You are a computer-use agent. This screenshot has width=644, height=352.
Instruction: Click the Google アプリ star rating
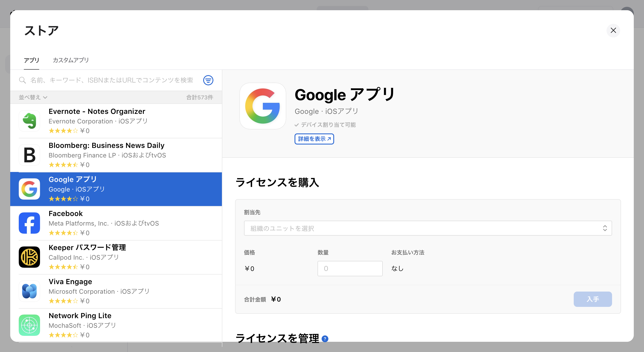pos(63,199)
